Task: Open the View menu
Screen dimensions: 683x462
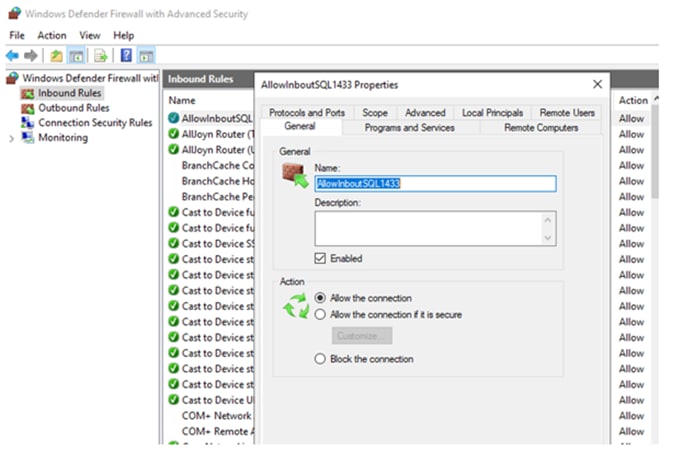Action: [90, 35]
